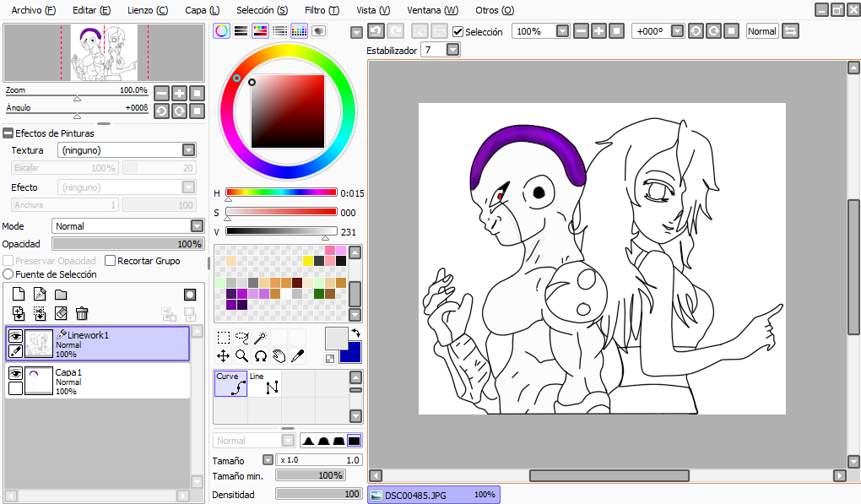This screenshot has width=861, height=504.
Task: Toggle the swatches panel
Action: click(300, 30)
